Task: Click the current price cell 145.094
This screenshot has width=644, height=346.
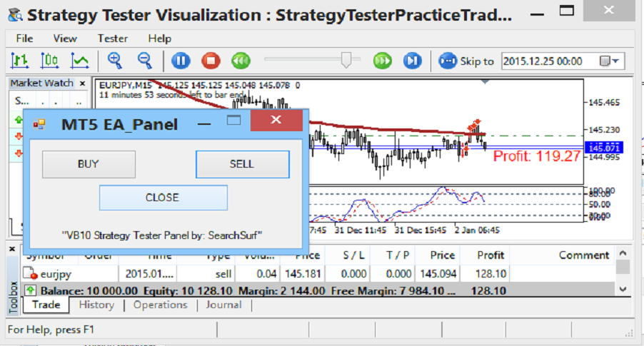Action: (438, 274)
